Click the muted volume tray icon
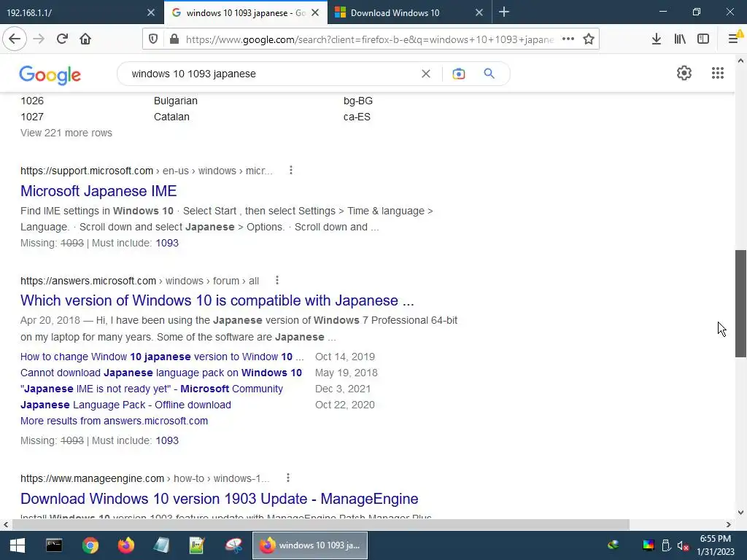Viewport: 747px width, 560px height. [x=683, y=545]
